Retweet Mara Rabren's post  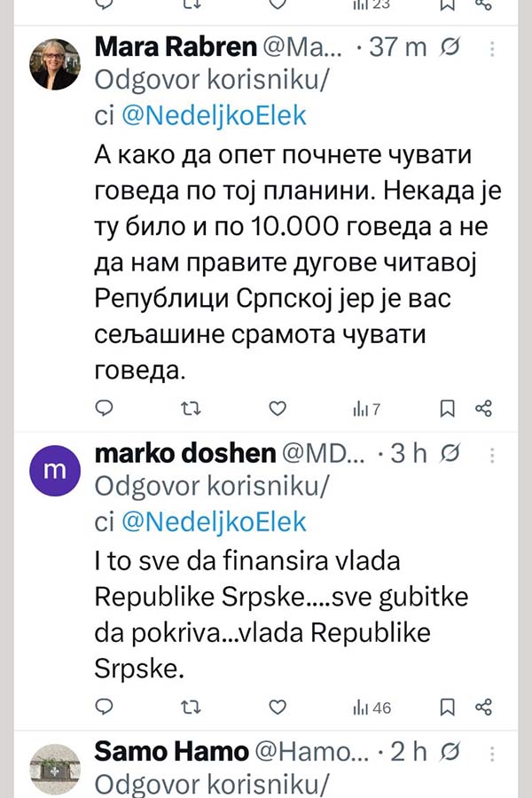[x=191, y=408]
